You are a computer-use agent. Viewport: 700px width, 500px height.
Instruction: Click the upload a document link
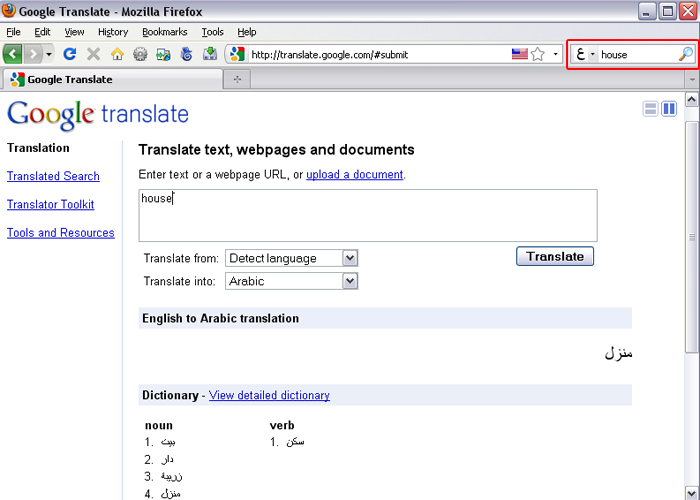[x=354, y=174]
